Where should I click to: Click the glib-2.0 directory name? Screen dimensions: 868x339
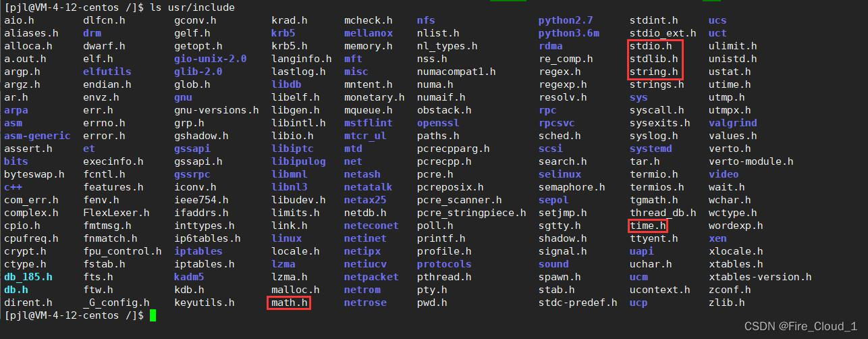tap(198, 72)
